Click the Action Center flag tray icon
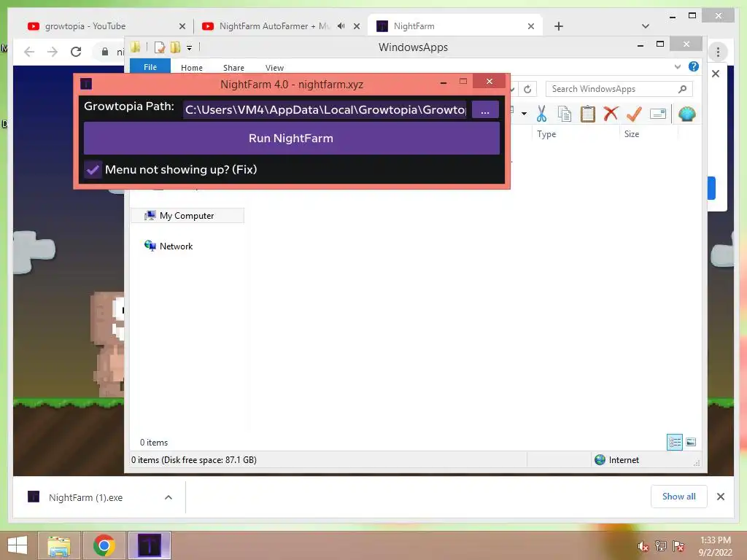 pos(678,546)
